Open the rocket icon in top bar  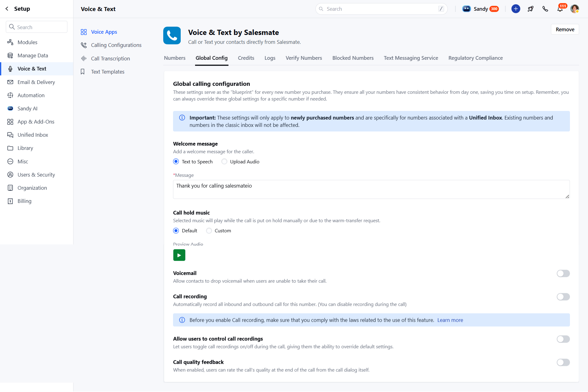click(x=530, y=9)
